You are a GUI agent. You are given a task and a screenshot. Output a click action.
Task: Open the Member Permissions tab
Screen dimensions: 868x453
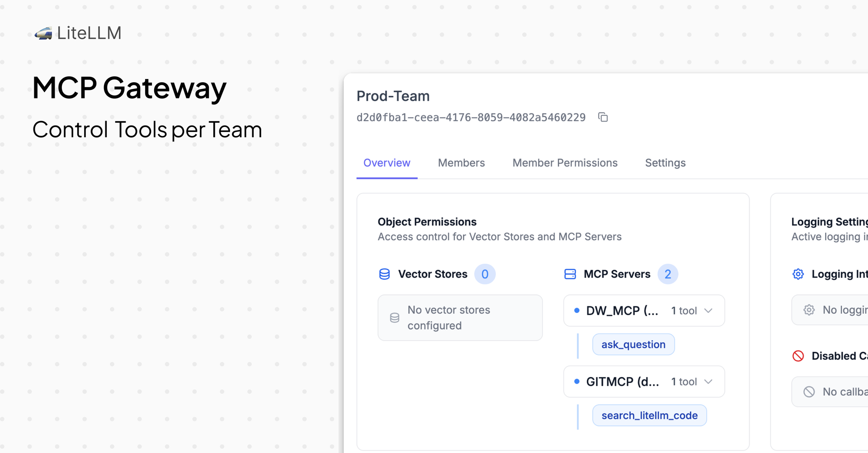pos(565,163)
